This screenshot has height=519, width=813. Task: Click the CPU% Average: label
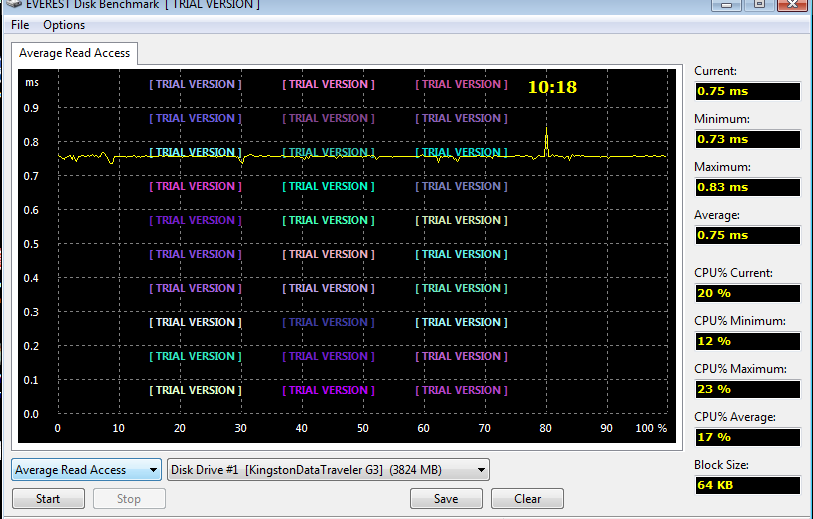coord(735,417)
